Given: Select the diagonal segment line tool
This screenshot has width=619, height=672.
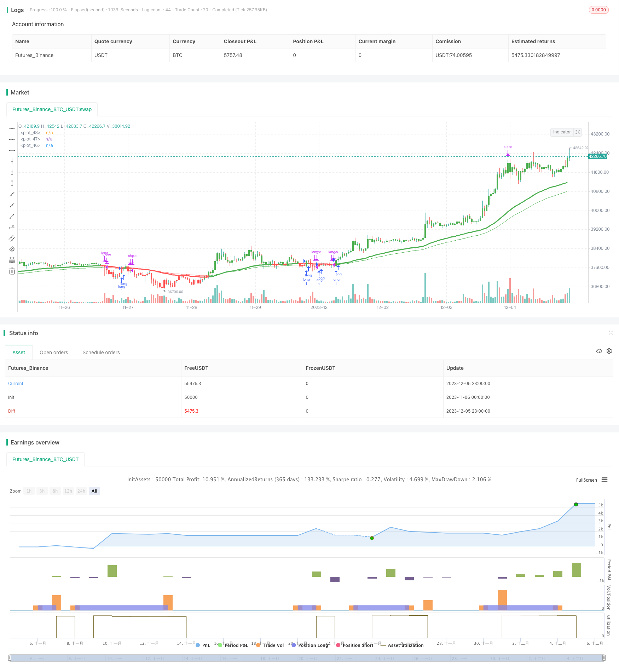Looking at the screenshot, I should click(x=12, y=216).
